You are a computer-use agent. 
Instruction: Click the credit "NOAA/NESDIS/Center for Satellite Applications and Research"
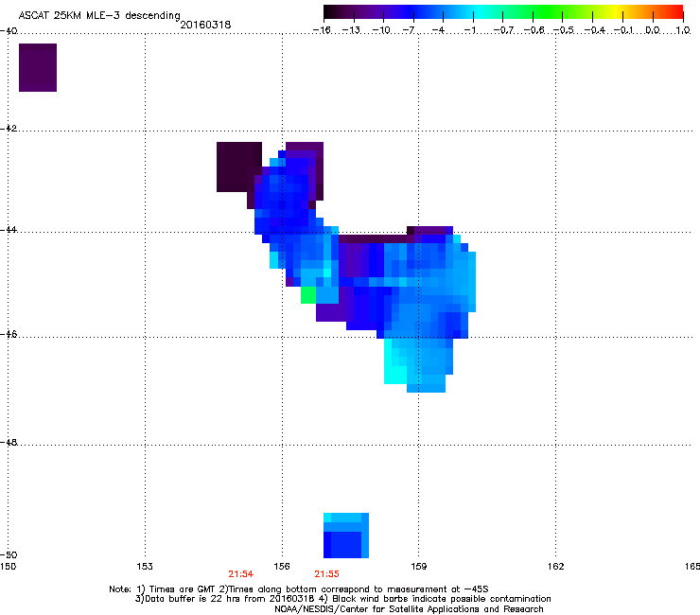[409, 609]
